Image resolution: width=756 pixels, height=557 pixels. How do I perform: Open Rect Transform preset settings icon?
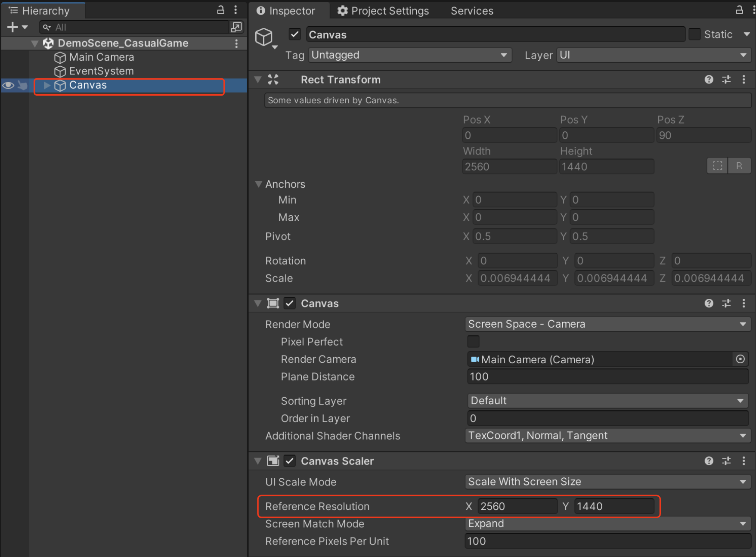pos(726,79)
